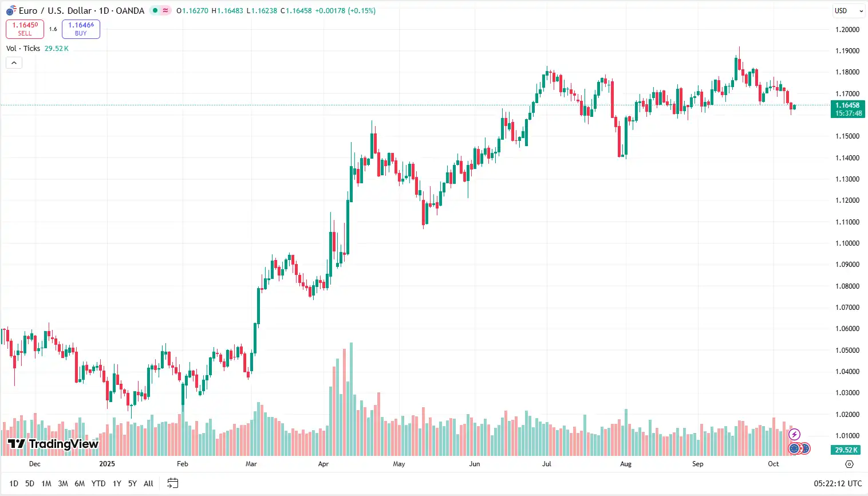Click the current price label 1.16458
This screenshot has height=496, width=868.
point(847,105)
